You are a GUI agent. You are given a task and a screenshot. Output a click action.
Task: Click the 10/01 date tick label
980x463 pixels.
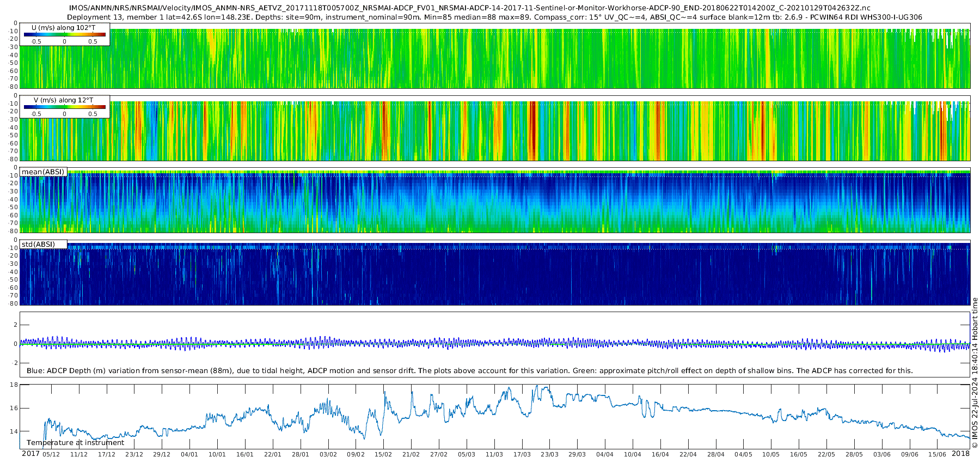(x=217, y=454)
